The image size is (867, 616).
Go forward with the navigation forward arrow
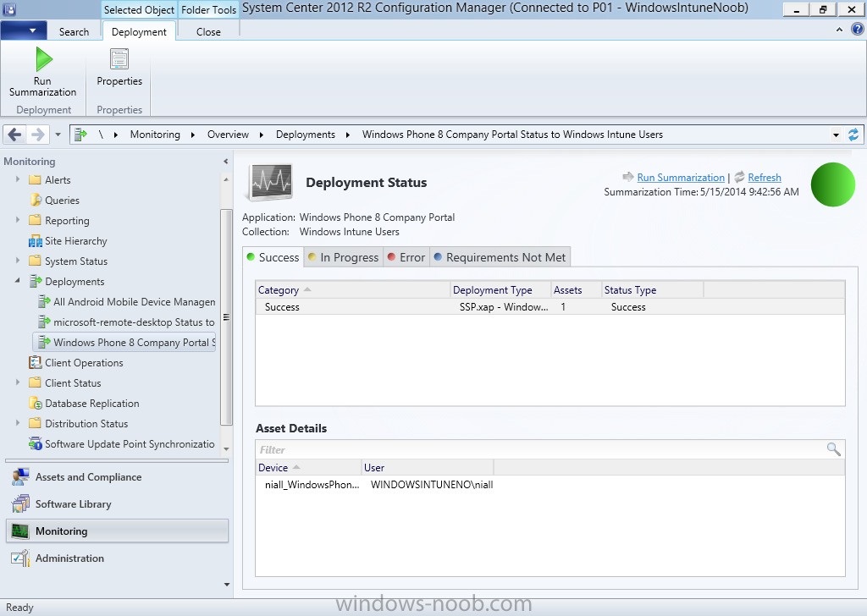coord(37,135)
